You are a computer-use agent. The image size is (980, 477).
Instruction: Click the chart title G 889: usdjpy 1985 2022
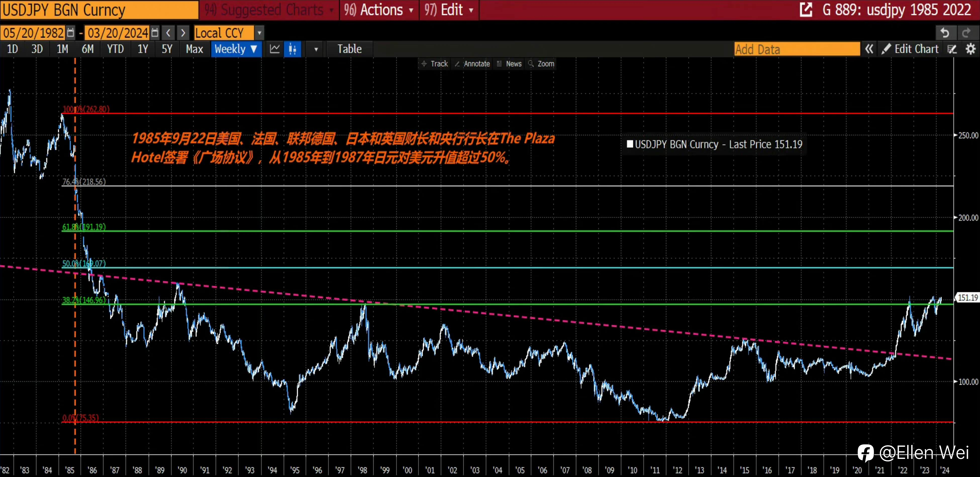pyautogui.click(x=897, y=10)
